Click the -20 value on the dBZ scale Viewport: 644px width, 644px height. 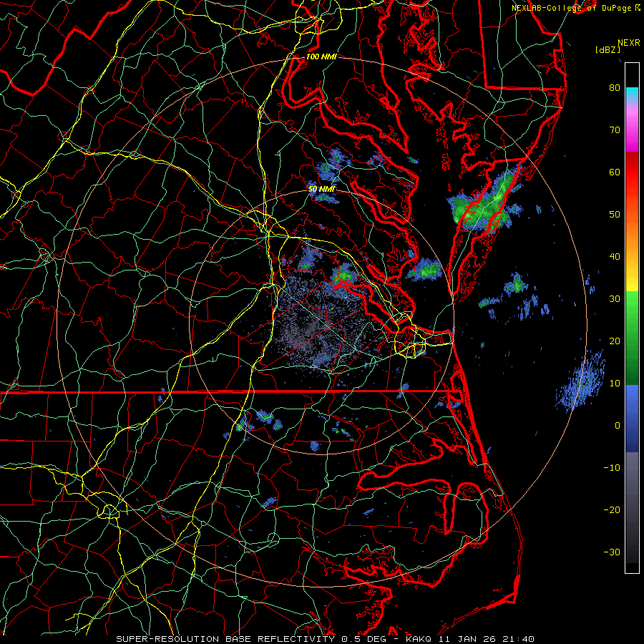(x=612, y=509)
